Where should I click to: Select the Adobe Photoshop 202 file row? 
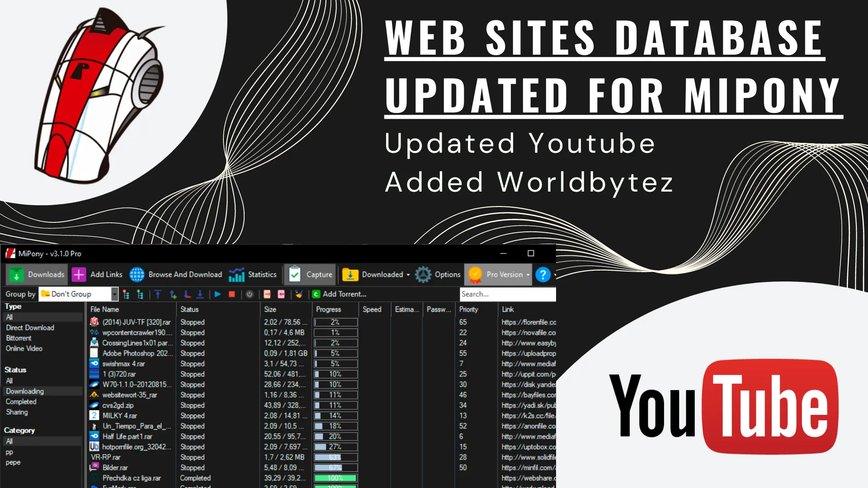(322, 353)
